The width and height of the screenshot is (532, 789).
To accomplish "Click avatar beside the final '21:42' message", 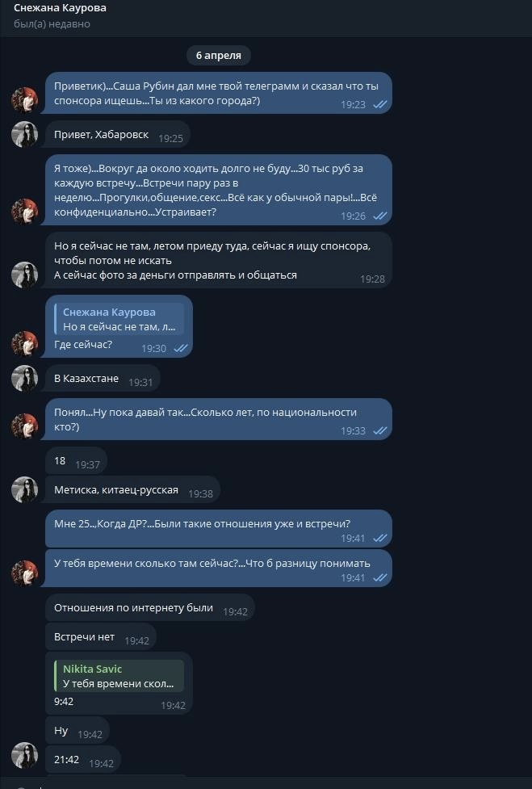I will [x=25, y=755].
